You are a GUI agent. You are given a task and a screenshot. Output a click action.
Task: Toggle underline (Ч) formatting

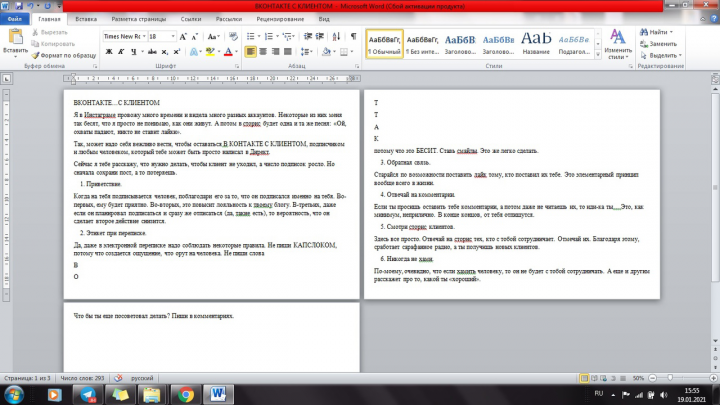(x=133, y=51)
